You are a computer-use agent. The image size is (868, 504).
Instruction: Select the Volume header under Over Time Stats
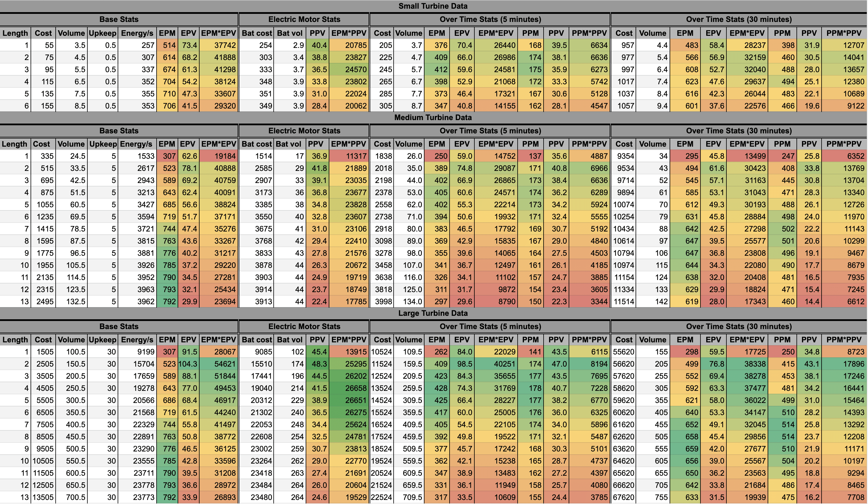click(x=409, y=33)
